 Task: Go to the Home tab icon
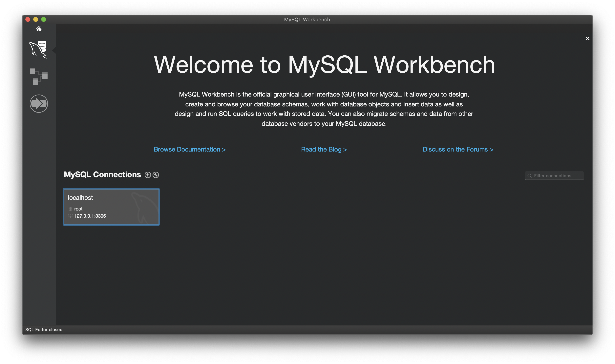click(39, 29)
